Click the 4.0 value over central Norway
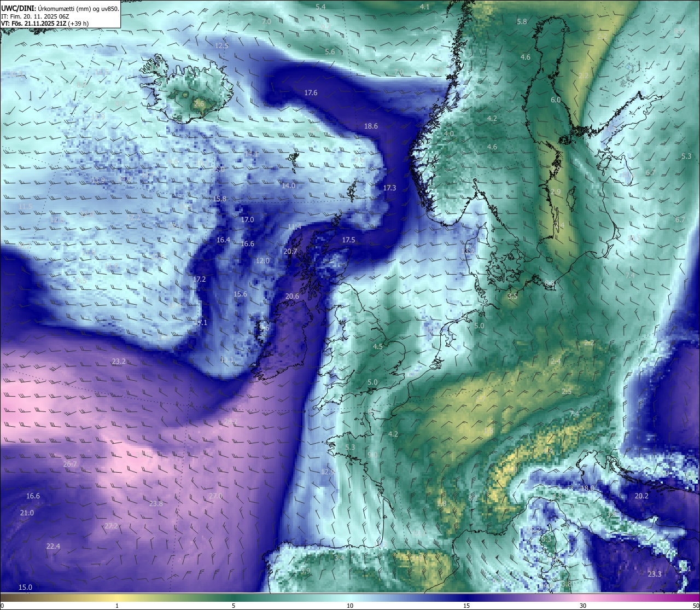Image resolution: width=700 pixels, height=610 pixels. (x=449, y=134)
